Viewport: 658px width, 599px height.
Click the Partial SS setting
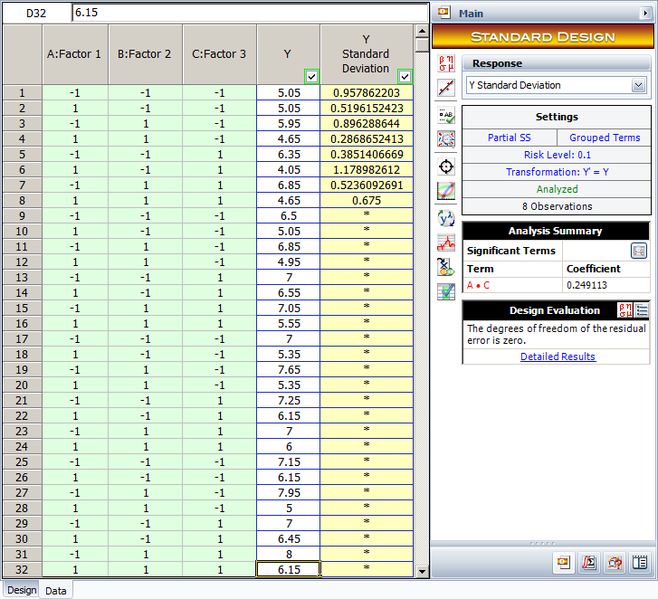pos(510,137)
